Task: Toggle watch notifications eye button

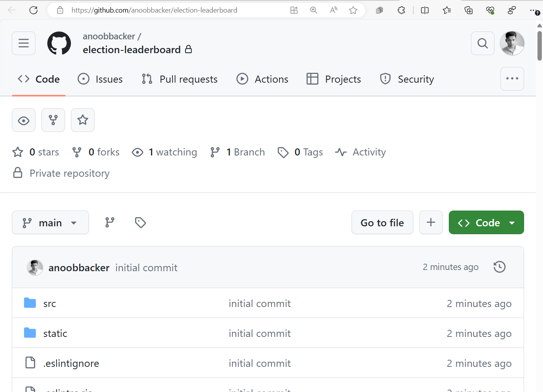Action: pos(24,120)
